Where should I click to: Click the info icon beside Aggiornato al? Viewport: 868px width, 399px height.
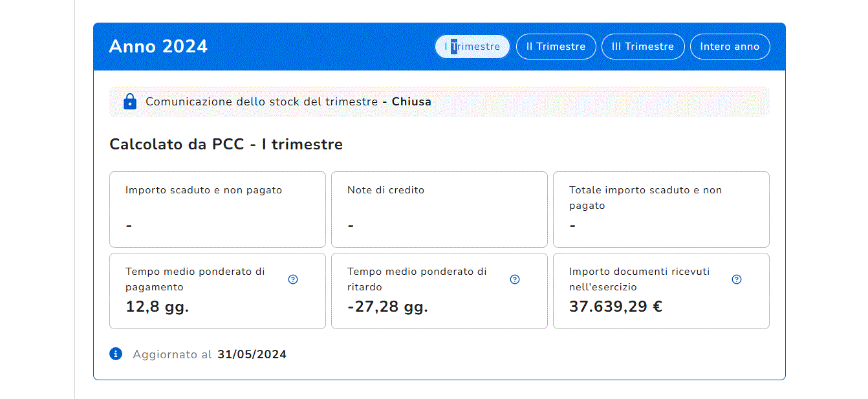116,354
